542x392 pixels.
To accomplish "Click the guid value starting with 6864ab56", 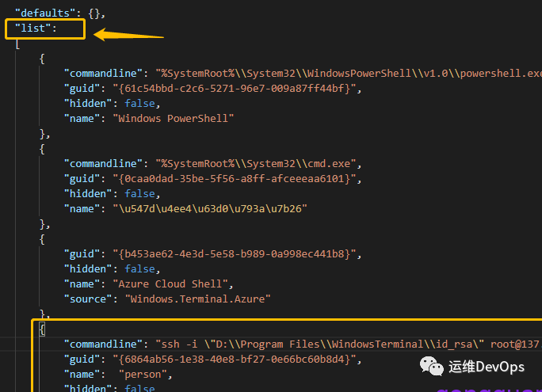I will pos(235,360).
